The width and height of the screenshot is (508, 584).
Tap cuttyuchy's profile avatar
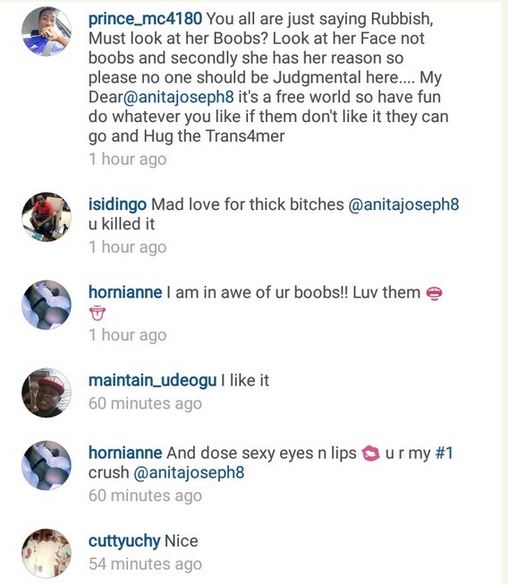(x=46, y=553)
